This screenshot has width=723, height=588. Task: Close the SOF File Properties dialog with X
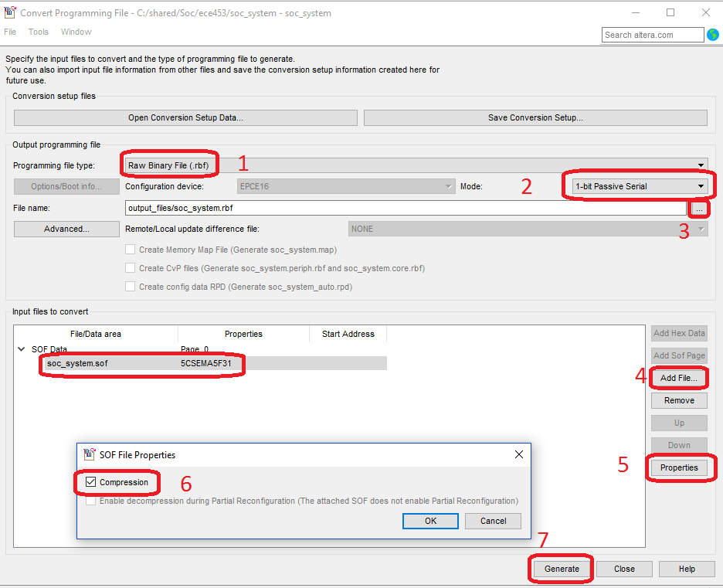coord(519,454)
